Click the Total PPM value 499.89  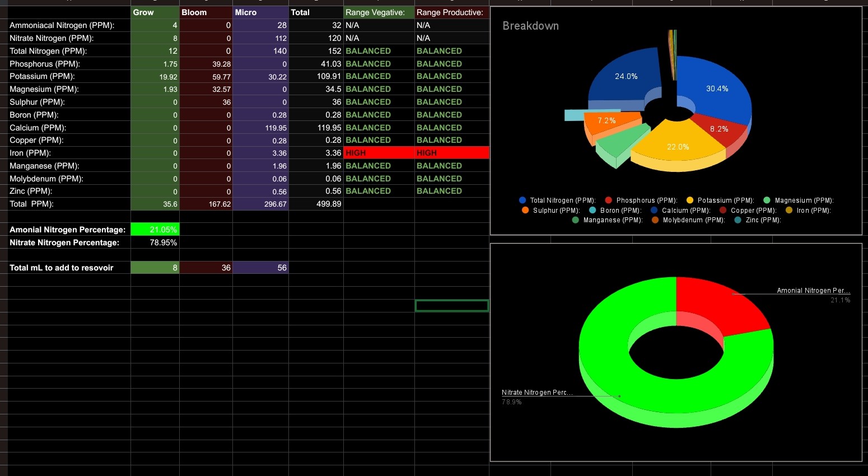(x=316, y=204)
